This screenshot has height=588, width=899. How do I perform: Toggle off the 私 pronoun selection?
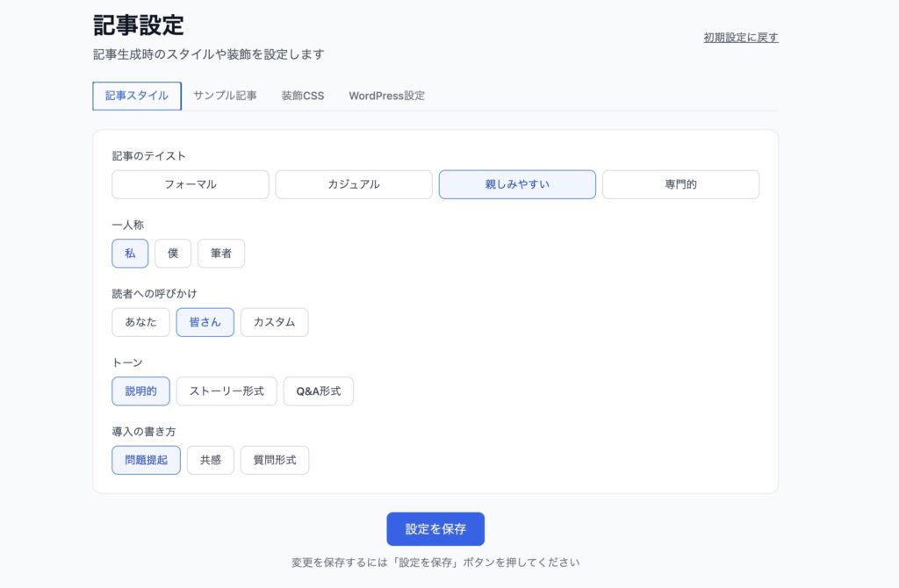tap(130, 253)
